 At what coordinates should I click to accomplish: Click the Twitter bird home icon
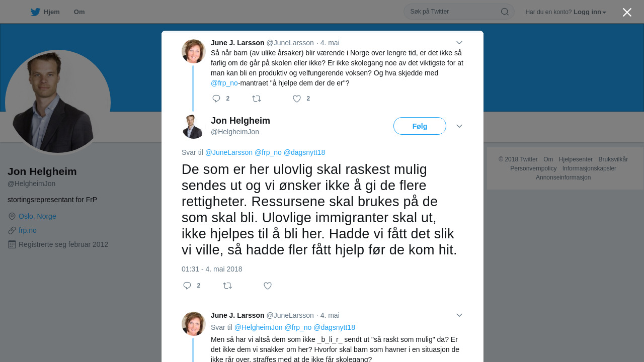pyautogui.click(x=35, y=12)
